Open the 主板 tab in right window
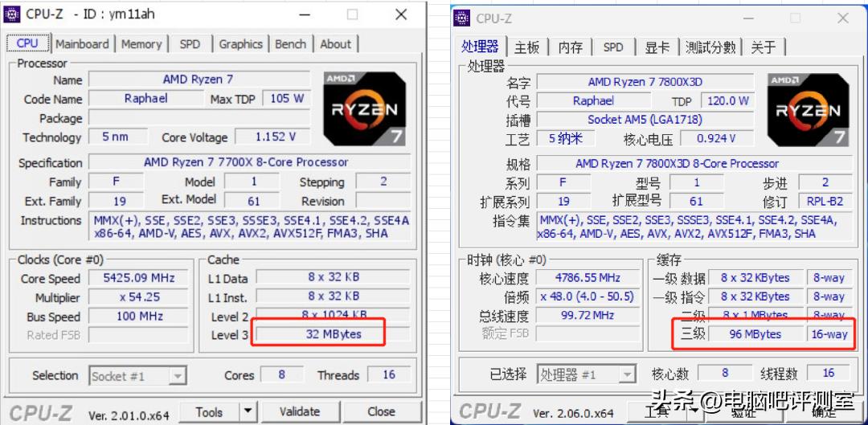868x425 pixels. 526,47
